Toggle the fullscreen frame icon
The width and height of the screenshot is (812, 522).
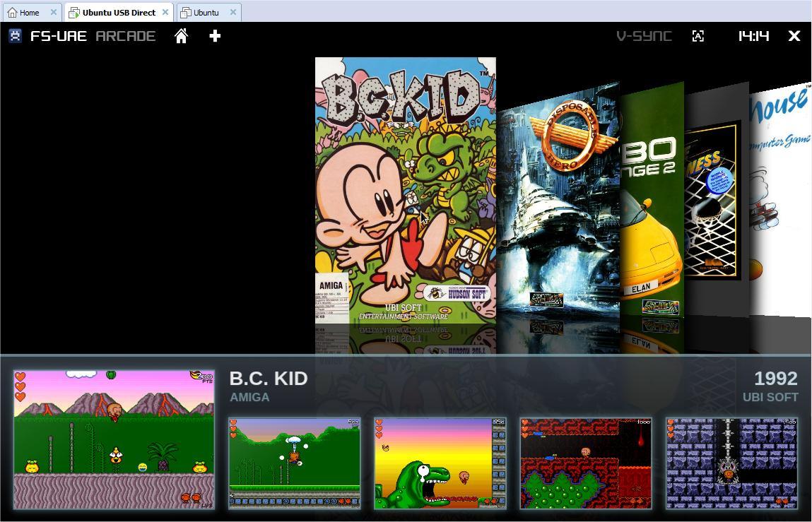click(698, 36)
